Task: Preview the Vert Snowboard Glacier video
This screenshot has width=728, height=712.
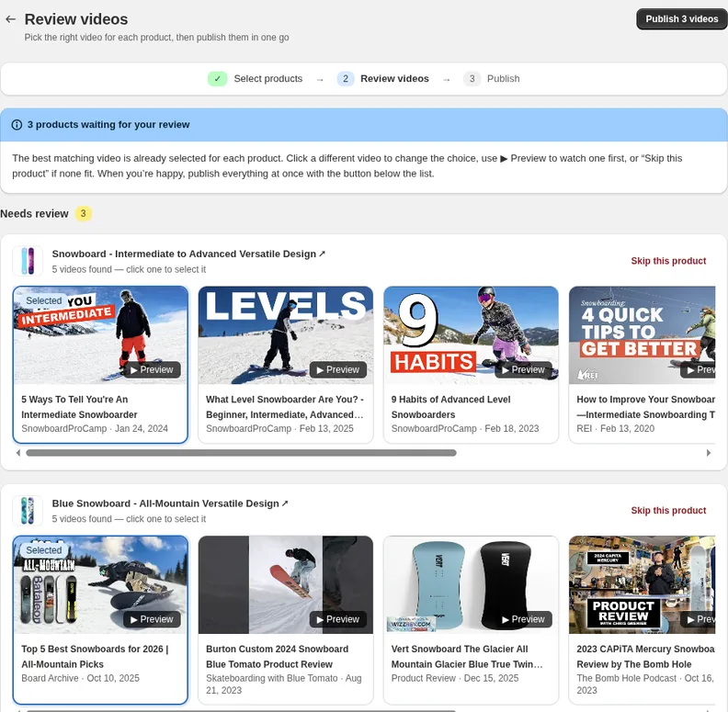Action: point(523,619)
